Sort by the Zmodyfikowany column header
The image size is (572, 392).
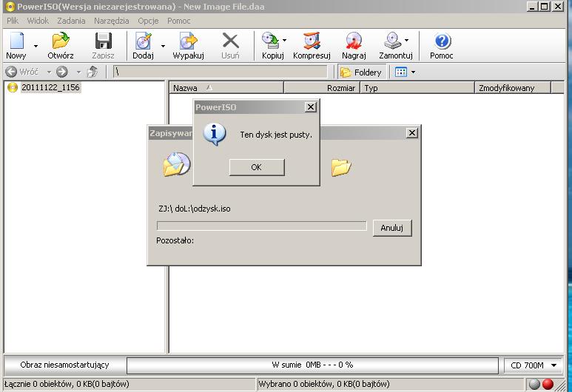513,88
